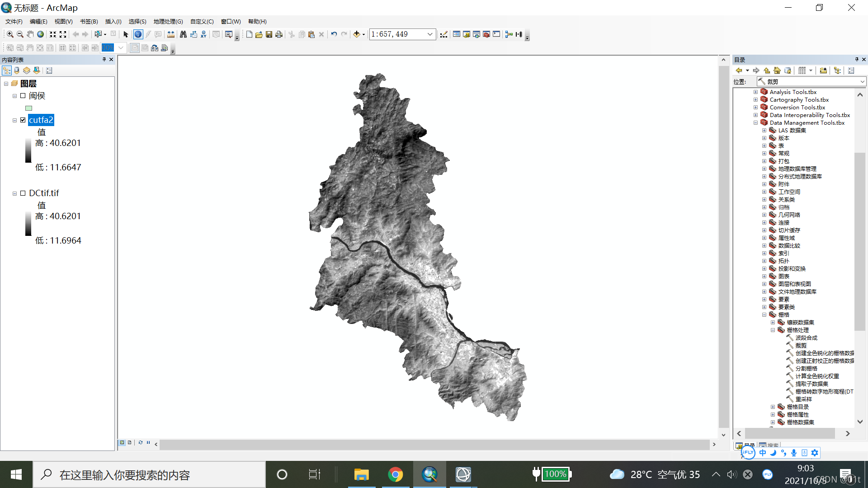List layers by visibility in contents

pyautogui.click(x=27, y=70)
